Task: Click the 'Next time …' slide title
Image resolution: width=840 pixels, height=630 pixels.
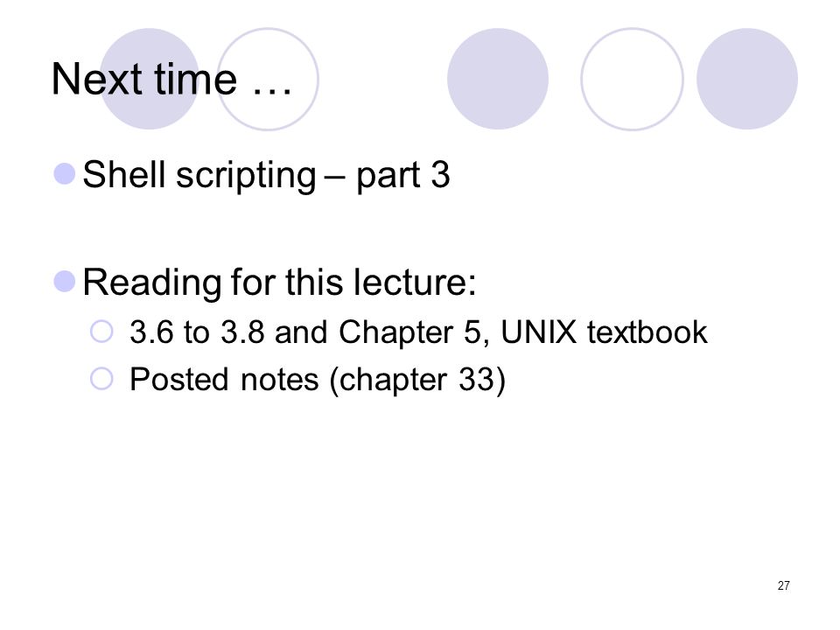Action: point(171,80)
